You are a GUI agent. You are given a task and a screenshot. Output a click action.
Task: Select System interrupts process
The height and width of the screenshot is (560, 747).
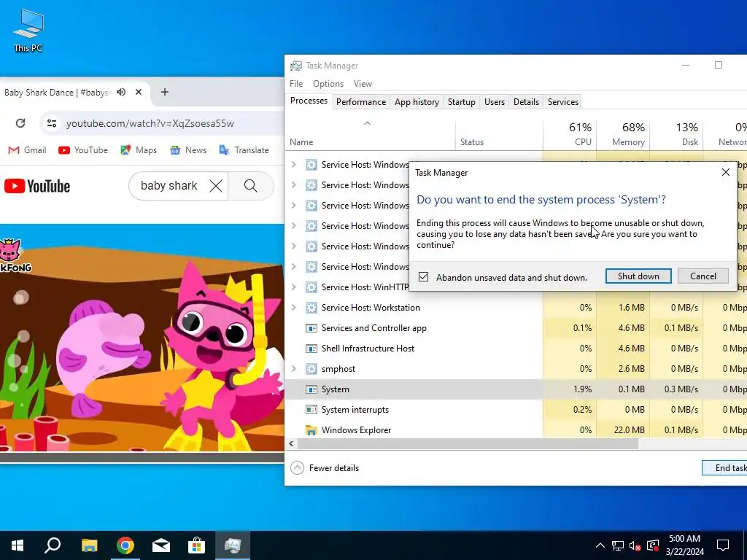pyautogui.click(x=516, y=410)
